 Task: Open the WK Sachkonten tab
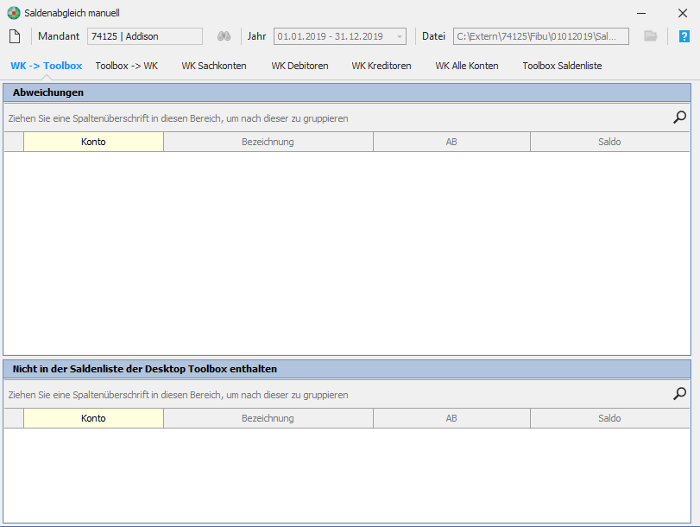[x=214, y=66]
